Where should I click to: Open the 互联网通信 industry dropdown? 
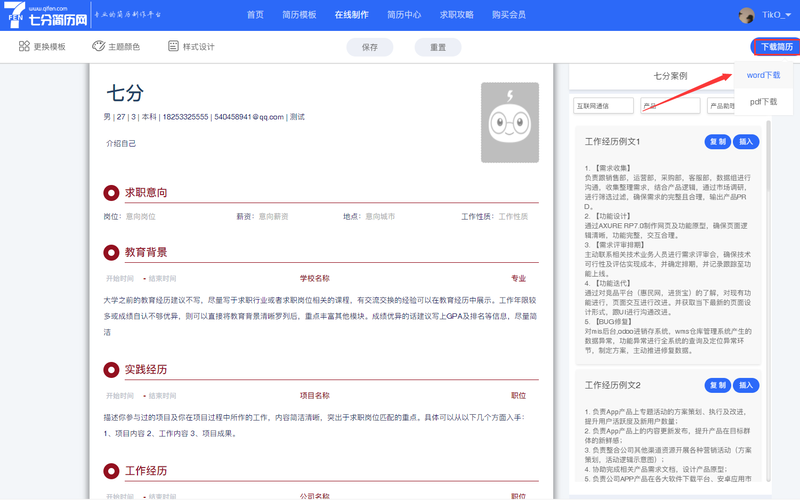603,106
